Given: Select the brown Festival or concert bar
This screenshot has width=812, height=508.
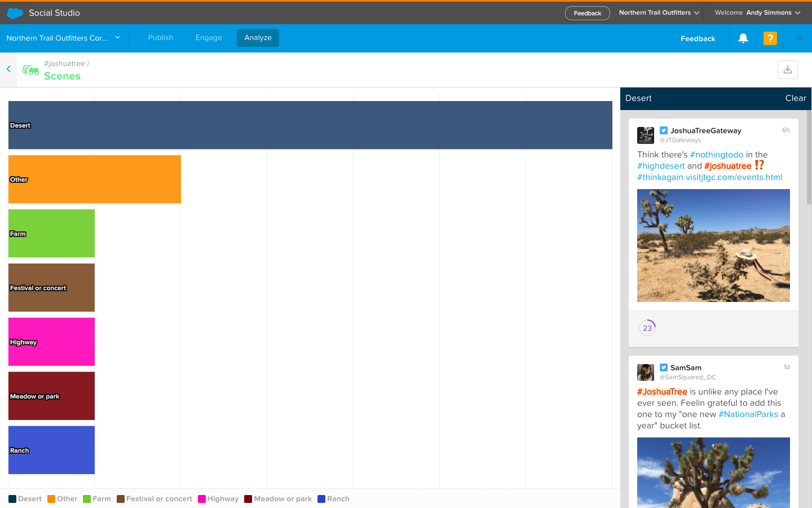Looking at the screenshot, I should [51, 288].
